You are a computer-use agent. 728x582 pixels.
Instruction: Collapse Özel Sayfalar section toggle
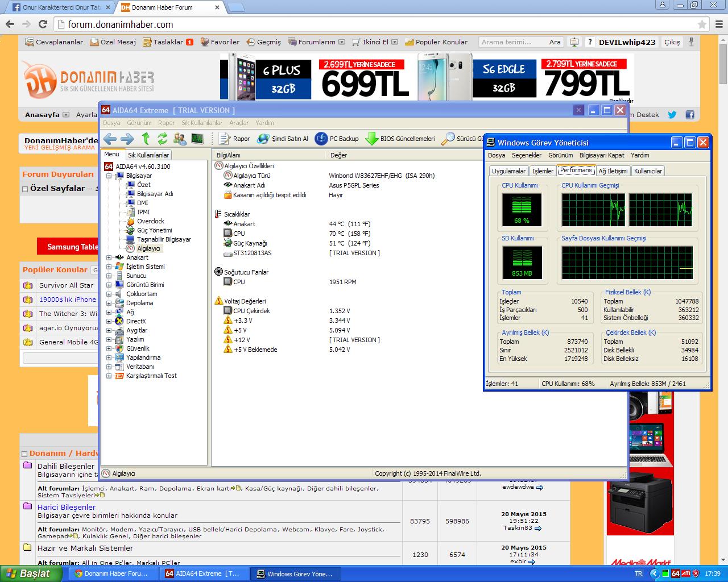pyautogui.click(x=25, y=189)
